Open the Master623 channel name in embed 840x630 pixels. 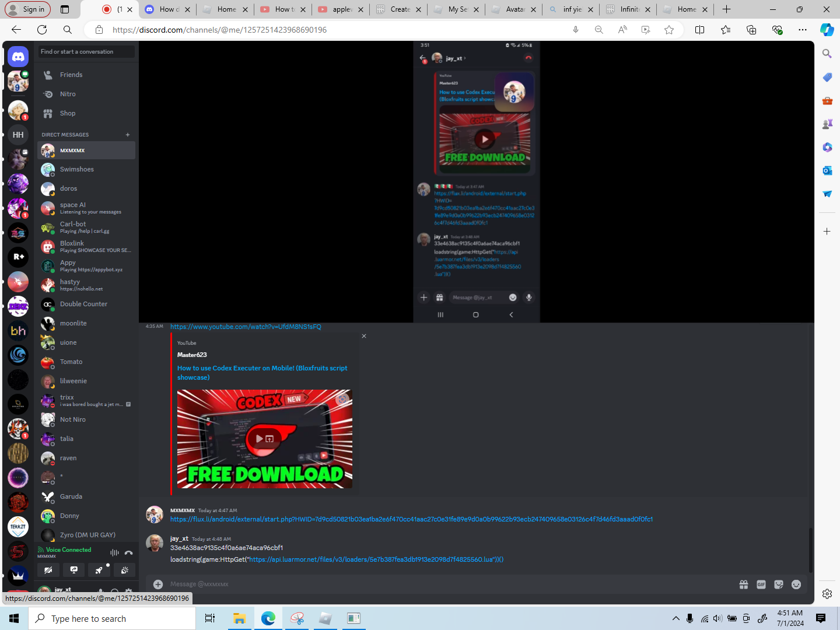(192, 355)
